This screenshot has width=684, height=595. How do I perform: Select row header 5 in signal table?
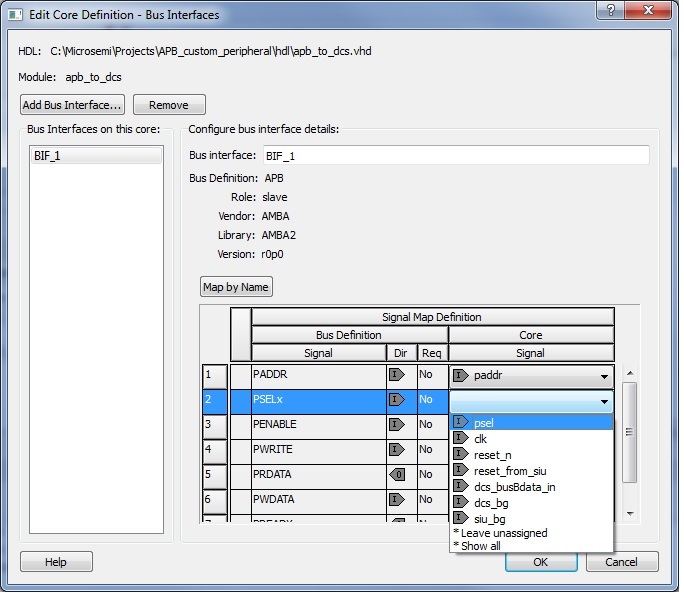pyautogui.click(x=216, y=478)
